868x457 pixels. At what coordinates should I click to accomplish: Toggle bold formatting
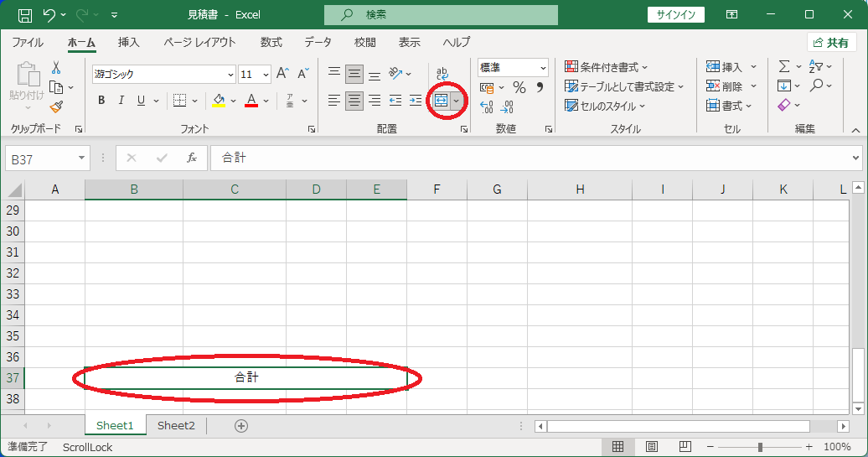click(101, 101)
